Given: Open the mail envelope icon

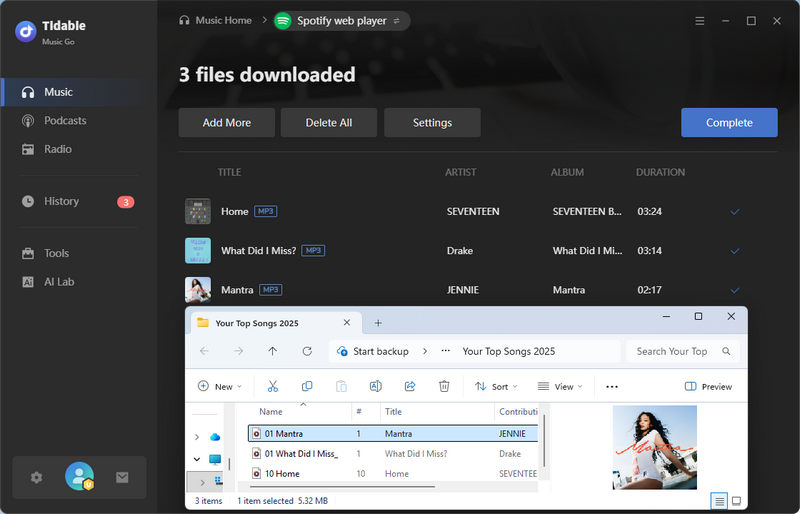Looking at the screenshot, I should click(122, 478).
